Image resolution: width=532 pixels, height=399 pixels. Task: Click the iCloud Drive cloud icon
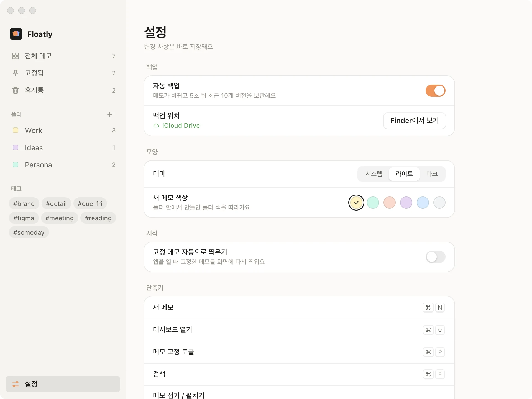coord(156,126)
